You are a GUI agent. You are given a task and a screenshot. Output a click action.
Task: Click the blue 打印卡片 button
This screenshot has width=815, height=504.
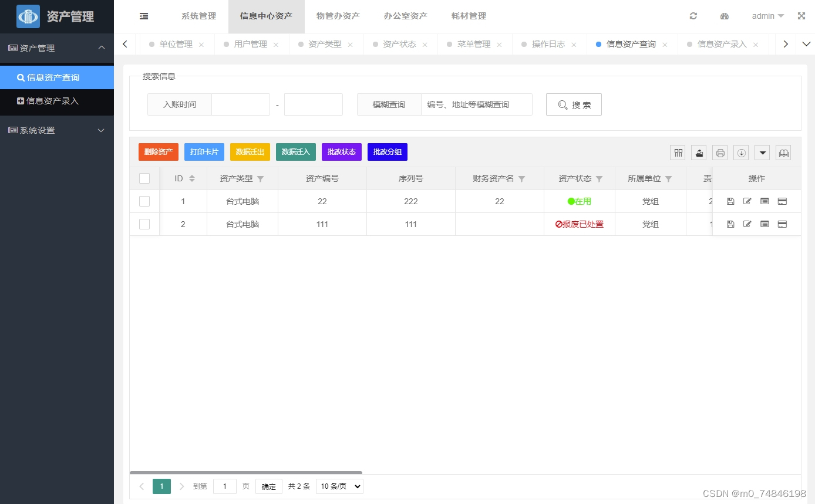click(204, 152)
